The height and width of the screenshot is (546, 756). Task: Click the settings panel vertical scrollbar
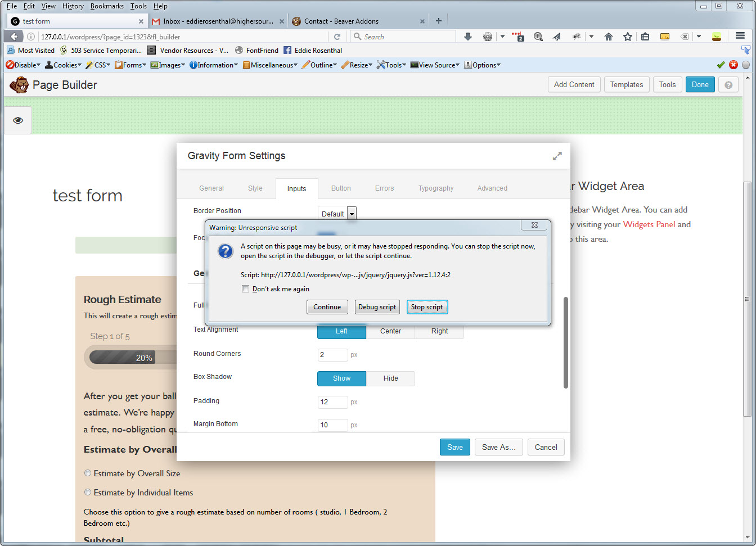566,342
